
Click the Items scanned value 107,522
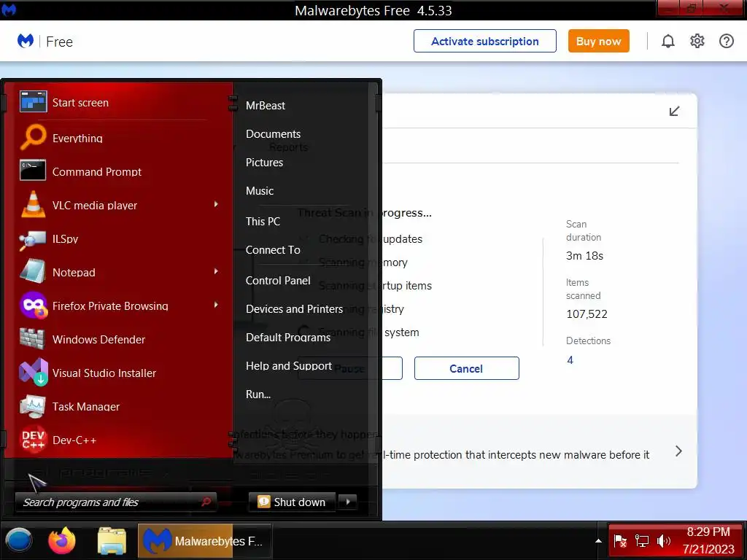click(587, 314)
